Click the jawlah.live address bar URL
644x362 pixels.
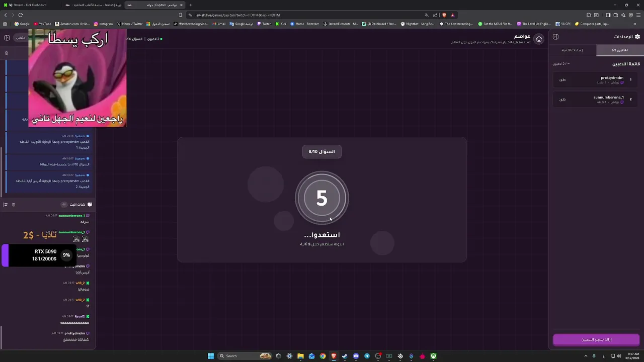pos(237,15)
